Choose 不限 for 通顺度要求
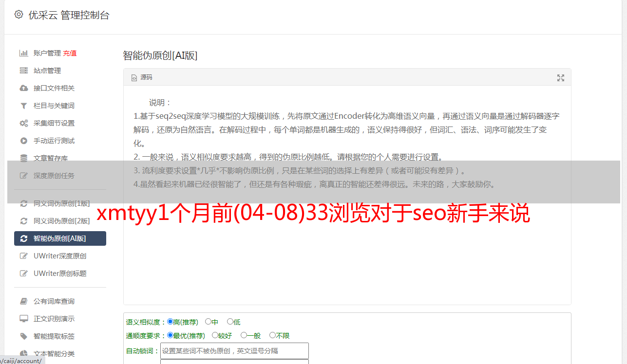 [272, 335]
